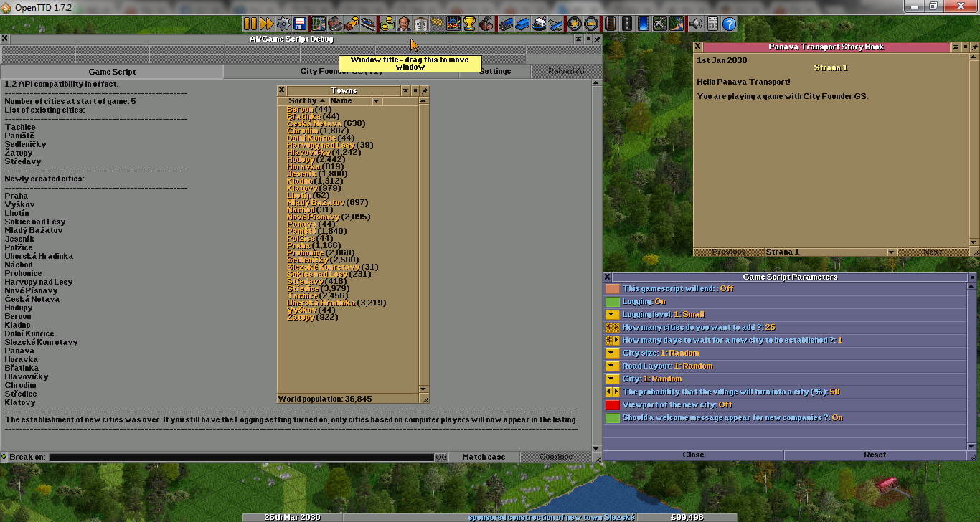Click the Close button in Game Script Parameters
The image size is (980, 522).
click(x=693, y=455)
